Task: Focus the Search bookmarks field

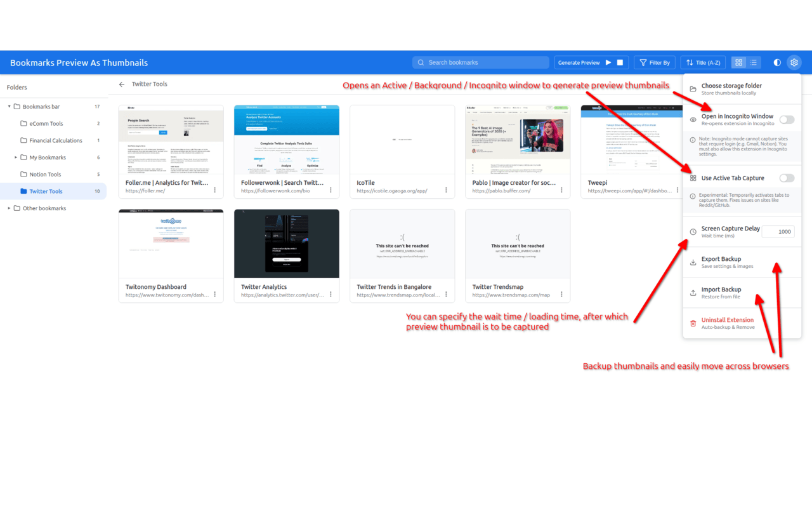Action: tap(481, 62)
